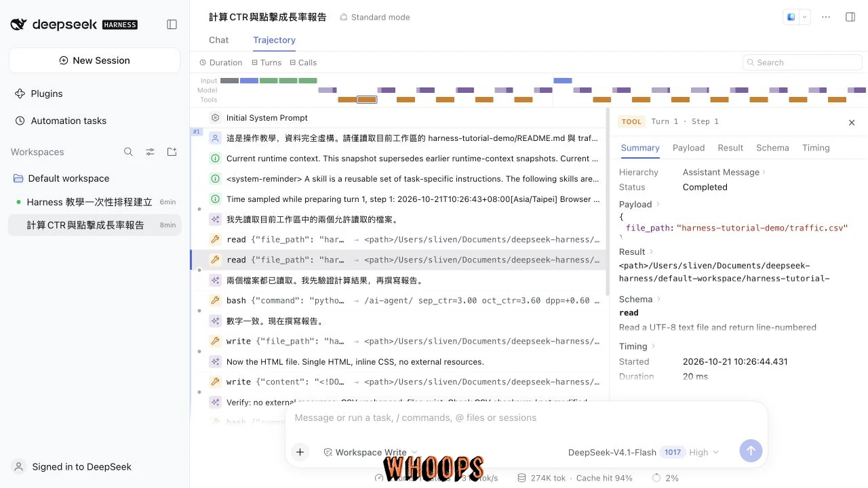868x488 pixels.
Task: Click the Standard mode indicator
Action: pyautogui.click(x=375, y=17)
